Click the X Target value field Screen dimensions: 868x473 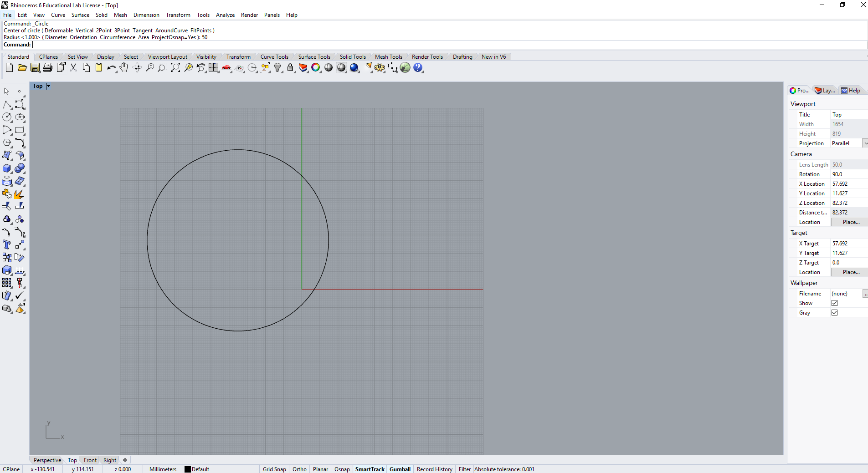pos(849,244)
